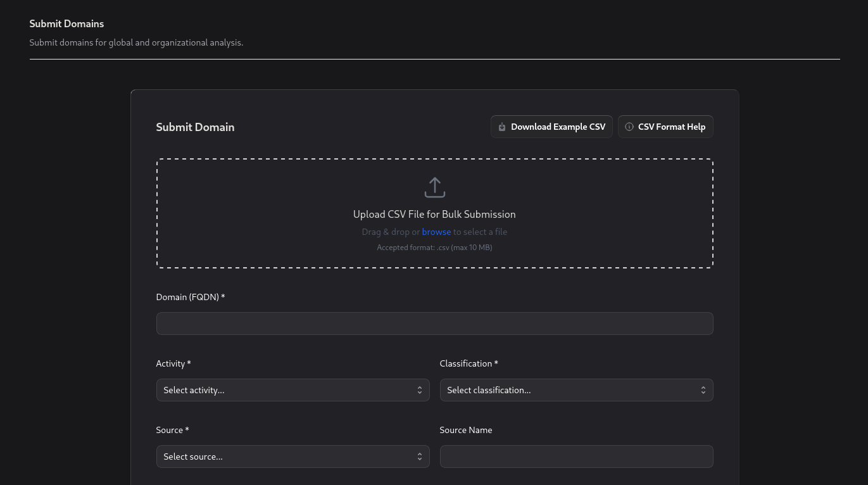
Task: Click the stepper chevrons on the Source selector
Action: (x=420, y=457)
